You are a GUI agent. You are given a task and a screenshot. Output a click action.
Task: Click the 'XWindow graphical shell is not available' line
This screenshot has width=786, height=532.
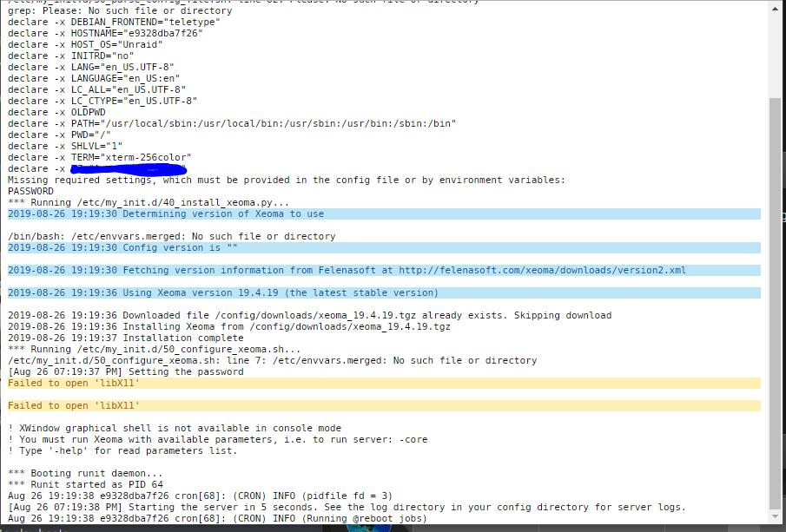(x=175, y=429)
